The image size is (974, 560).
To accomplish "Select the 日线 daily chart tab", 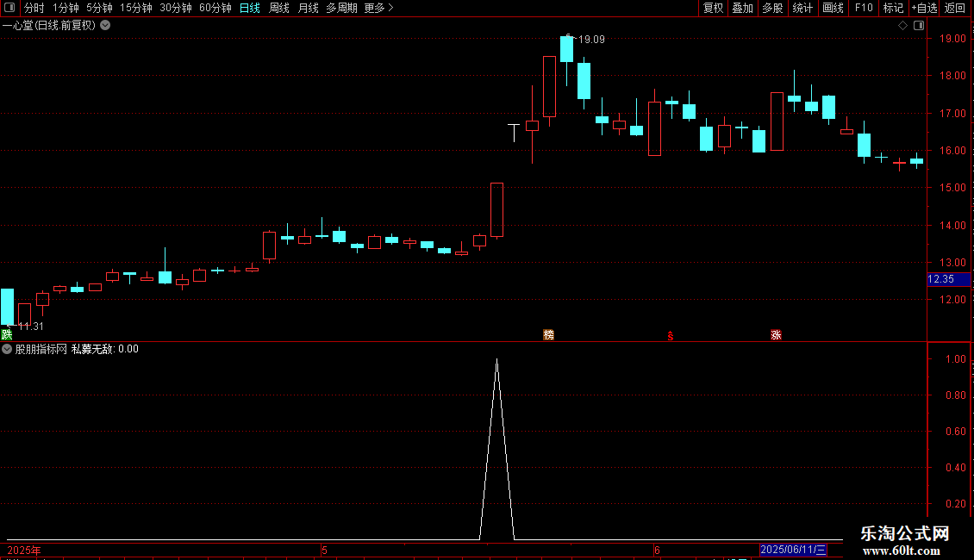I will tap(250, 8).
